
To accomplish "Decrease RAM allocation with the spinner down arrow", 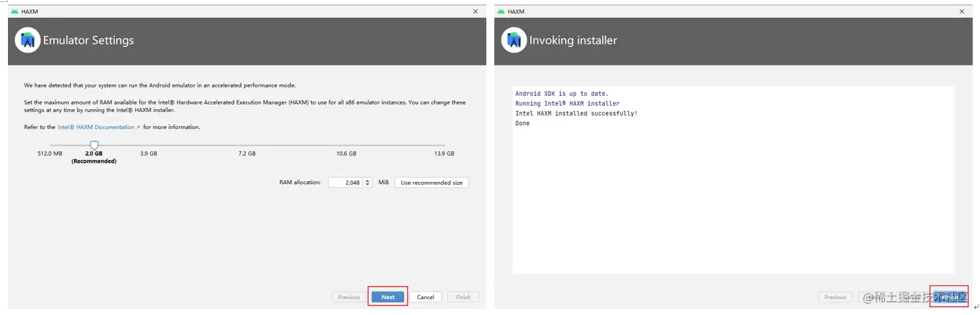I will [x=367, y=185].
